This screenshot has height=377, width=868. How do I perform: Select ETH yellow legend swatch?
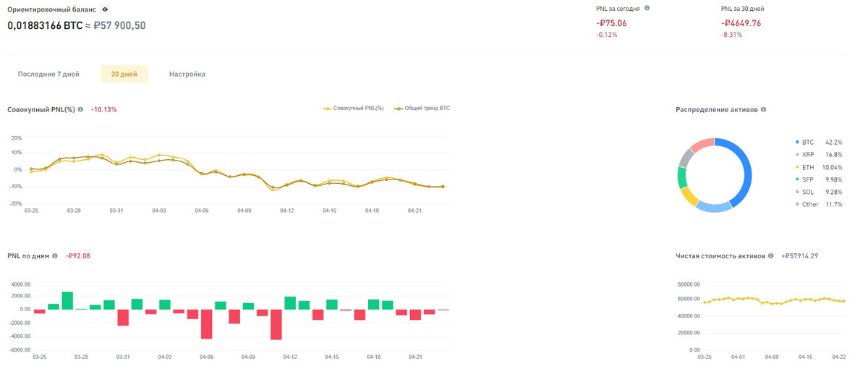coord(797,167)
